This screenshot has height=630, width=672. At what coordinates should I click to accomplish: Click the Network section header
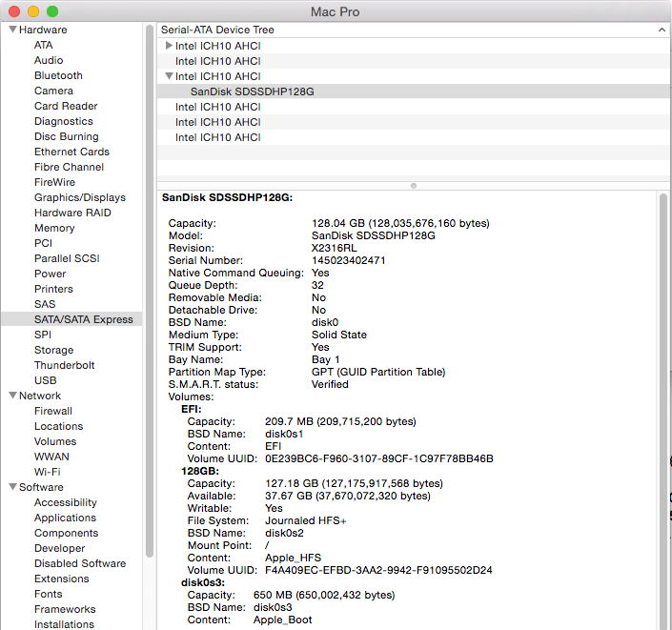pos(40,396)
